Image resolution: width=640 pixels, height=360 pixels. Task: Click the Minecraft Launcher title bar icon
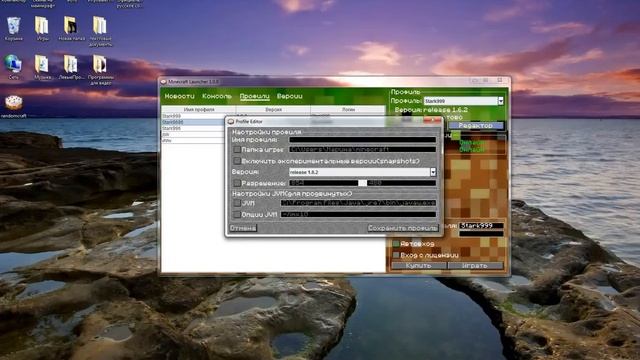click(164, 82)
